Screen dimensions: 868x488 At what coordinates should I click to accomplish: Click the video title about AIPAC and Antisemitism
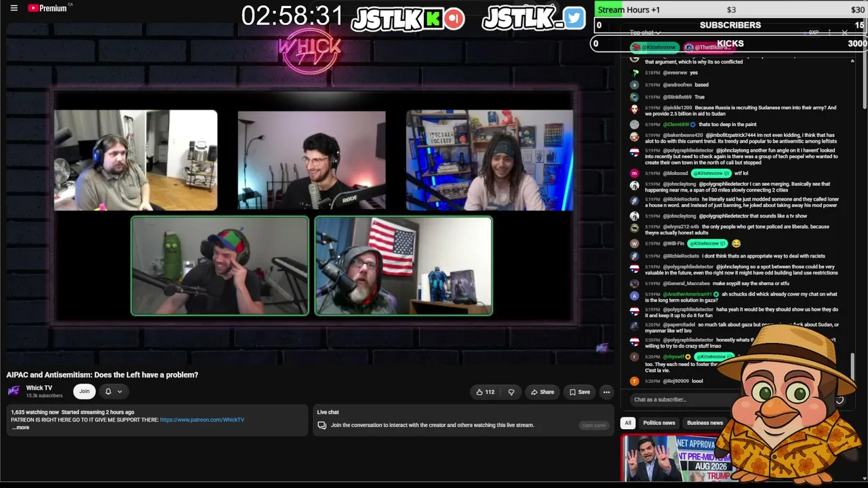coord(102,375)
